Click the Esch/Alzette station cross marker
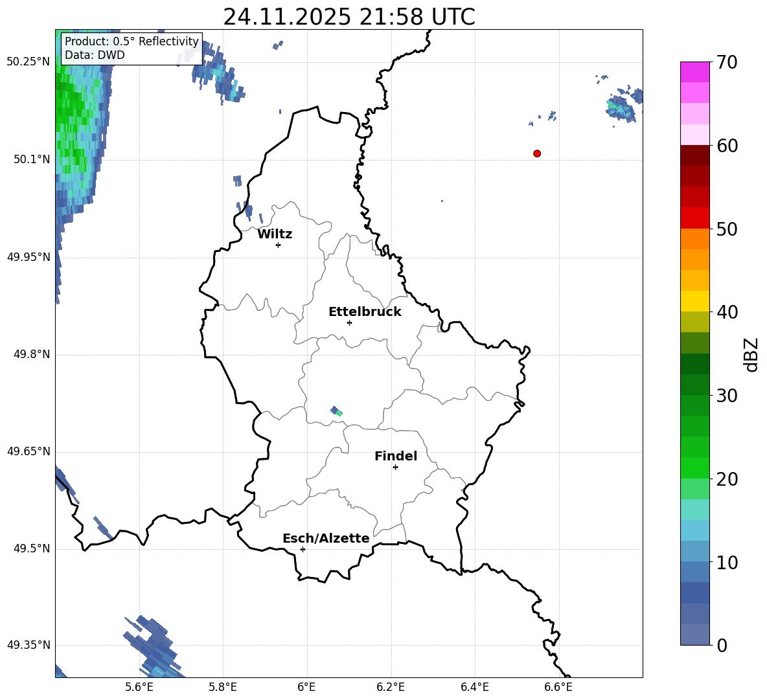Screen dimensions: 767x700 [303, 549]
